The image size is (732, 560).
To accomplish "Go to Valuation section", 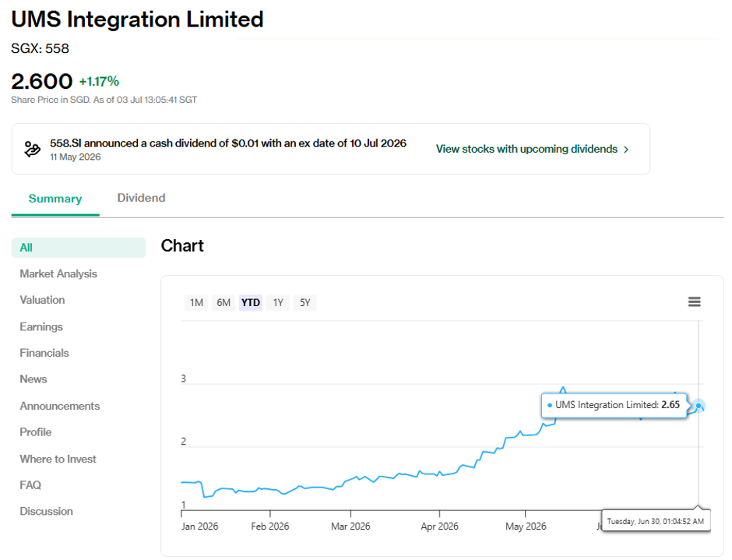I will tap(42, 300).
